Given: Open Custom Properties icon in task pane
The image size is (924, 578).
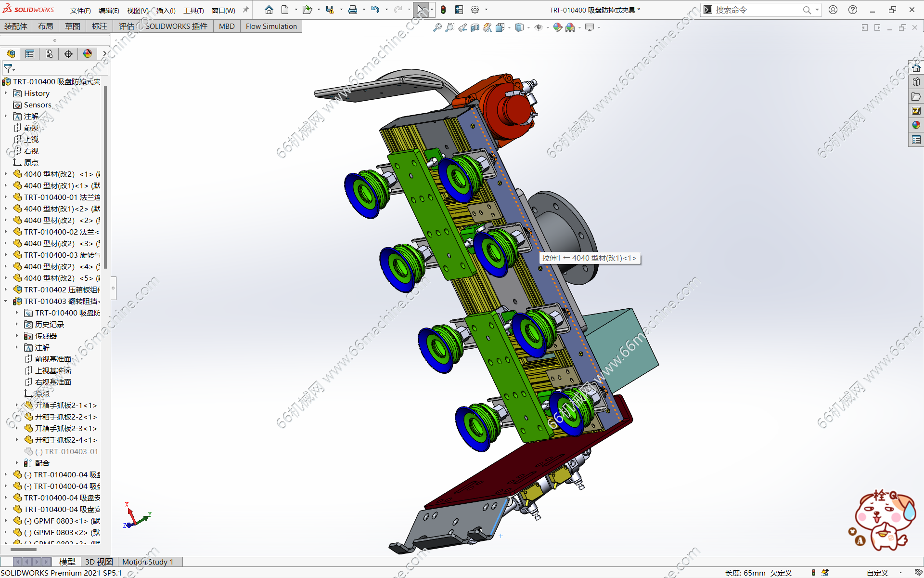Looking at the screenshot, I should point(916,140).
